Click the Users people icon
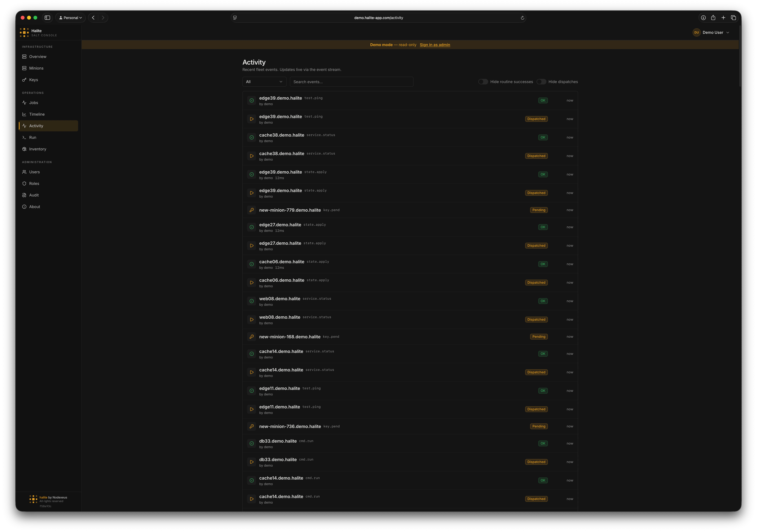 (x=24, y=172)
